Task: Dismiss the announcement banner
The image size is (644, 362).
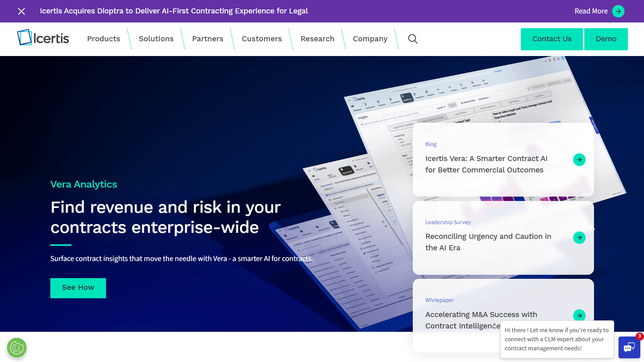Action: click(x=21, y=11)
